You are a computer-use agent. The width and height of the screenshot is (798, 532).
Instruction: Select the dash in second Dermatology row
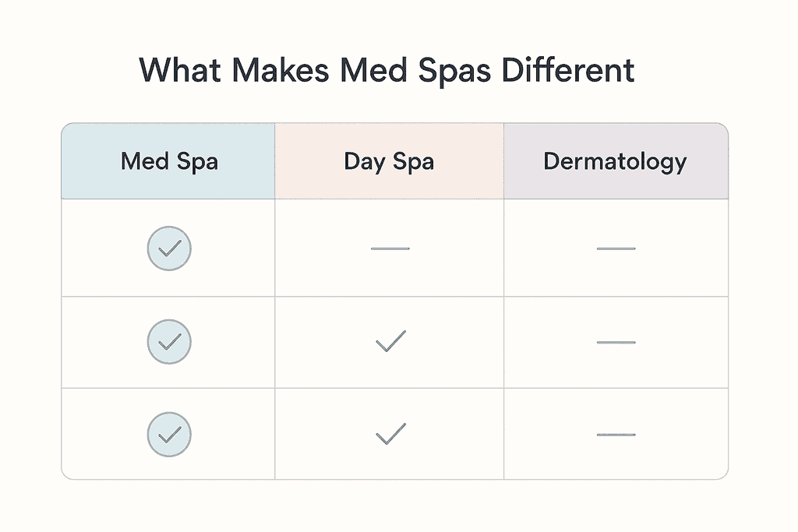coord(616,342)
